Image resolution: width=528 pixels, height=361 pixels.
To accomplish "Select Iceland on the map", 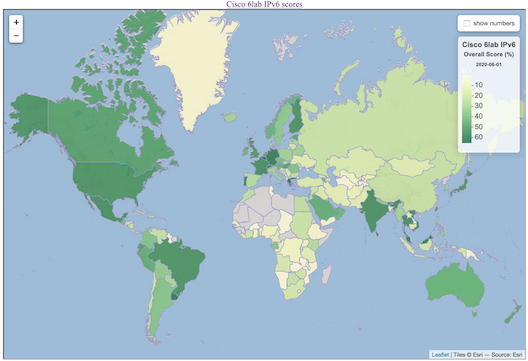I will [230, 117].
